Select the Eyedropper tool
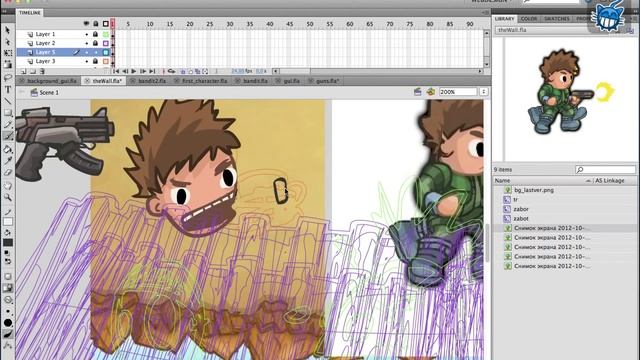 pos(8,161)
